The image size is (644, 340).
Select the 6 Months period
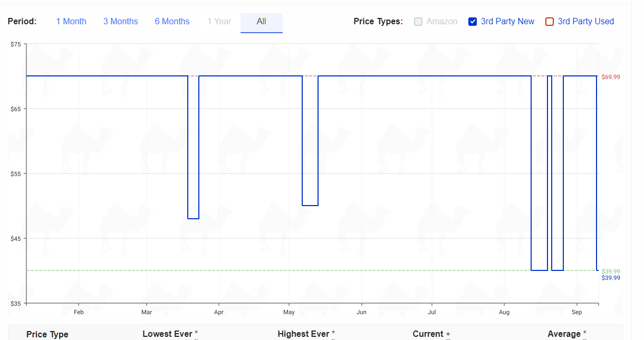(172, 22)
